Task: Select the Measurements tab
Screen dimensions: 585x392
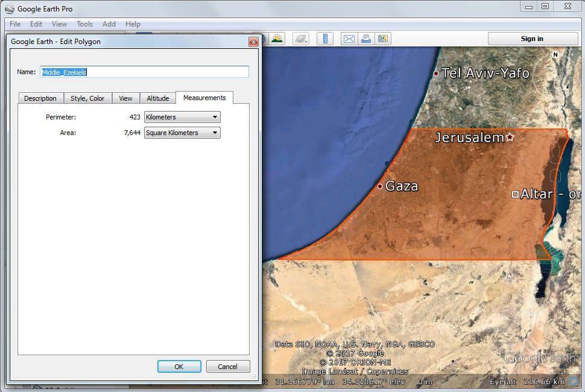Action: pyautogui.click(x=204, y=98)
